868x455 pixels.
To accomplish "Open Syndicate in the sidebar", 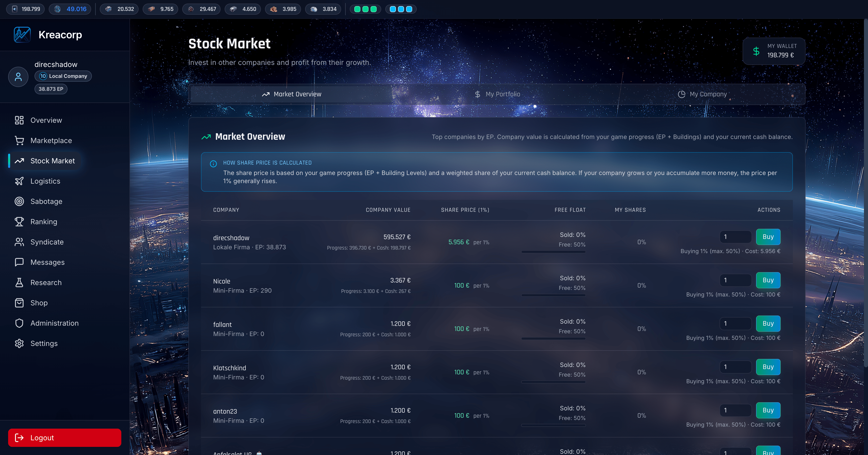I will (47, 242).
